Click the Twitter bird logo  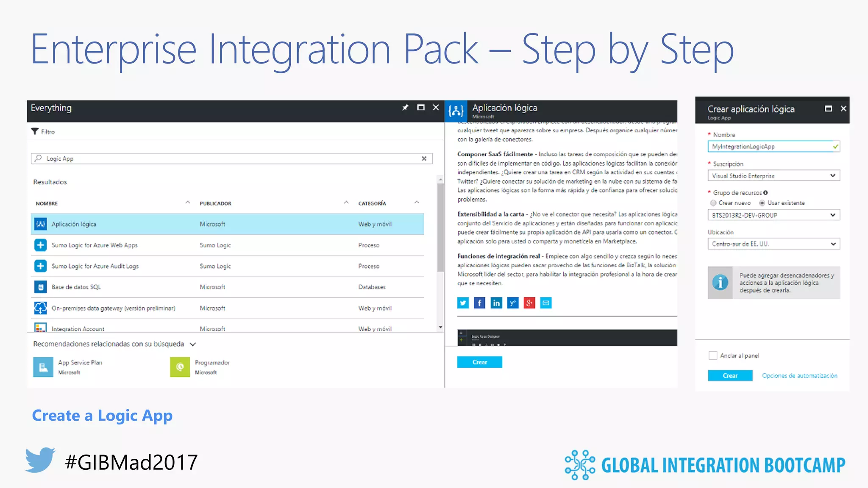(40, 460)
